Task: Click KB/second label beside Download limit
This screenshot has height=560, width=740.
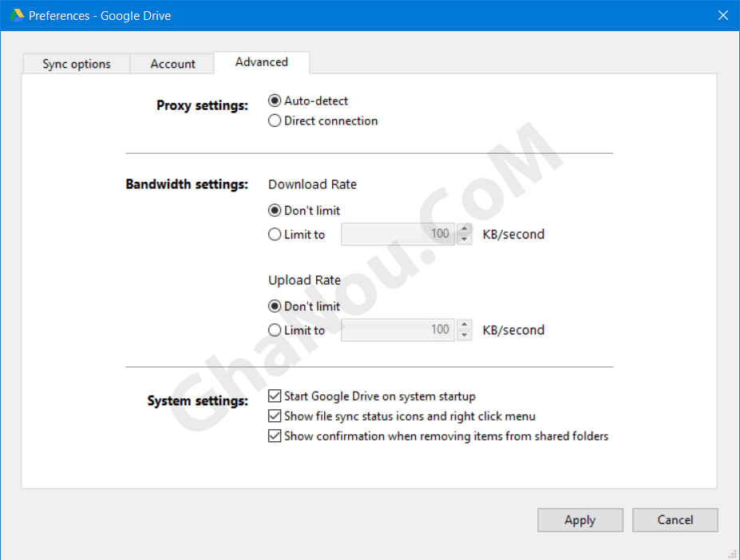Action: [513, 235]
